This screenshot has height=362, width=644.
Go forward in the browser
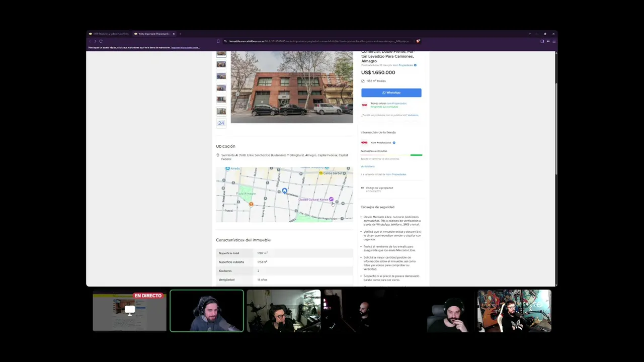point(95,41)
